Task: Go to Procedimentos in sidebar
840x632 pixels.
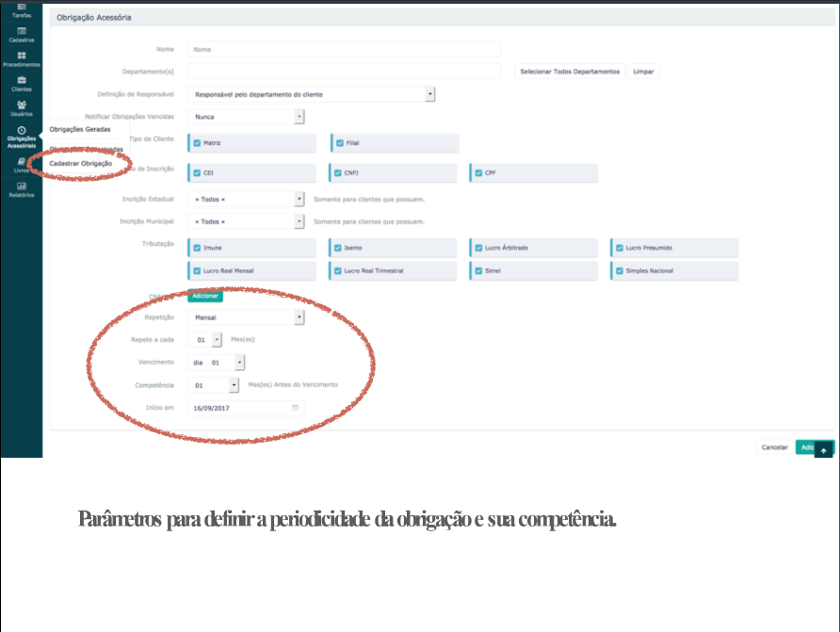Action: (21, 59)
